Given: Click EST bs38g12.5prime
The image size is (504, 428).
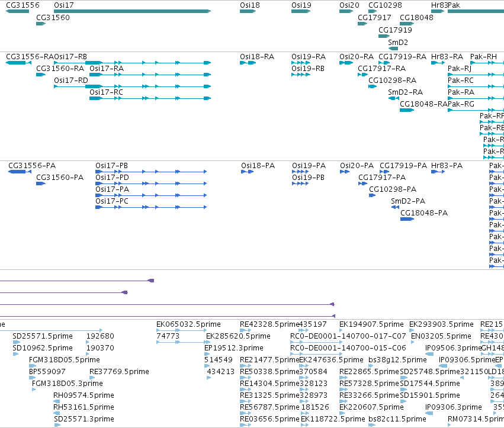Looking at the screenshot, I should [x=397, y=360].
